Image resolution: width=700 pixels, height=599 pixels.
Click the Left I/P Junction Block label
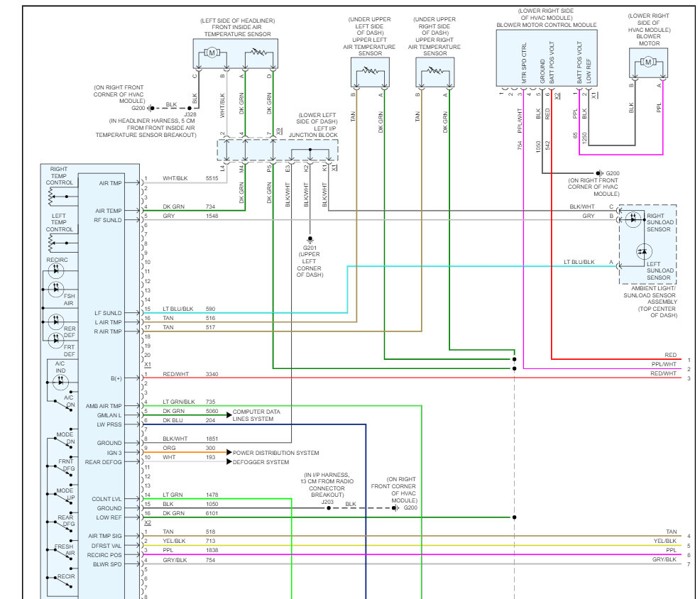pyautogui.click(x=313, y=132)
